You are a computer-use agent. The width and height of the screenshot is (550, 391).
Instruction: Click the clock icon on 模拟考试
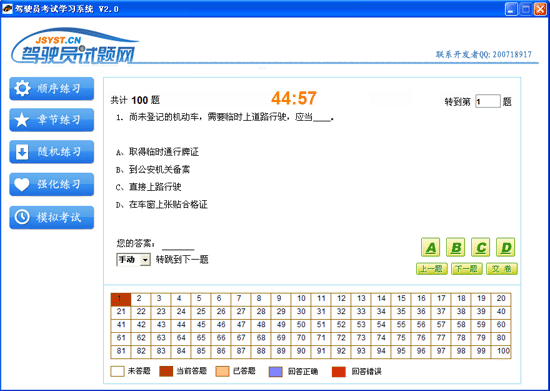click(x=22, y=217)
